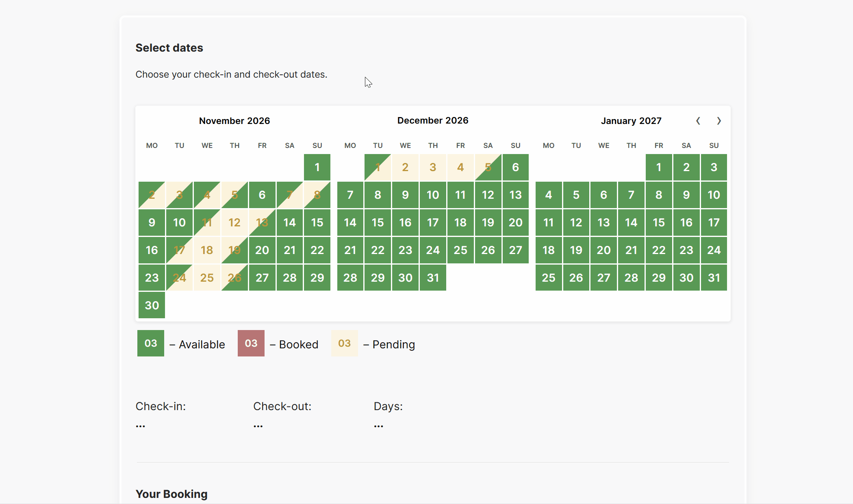Click the red Booked legend swatch
The width and height of the screenshot is (853, 504).
coord(251,343)
